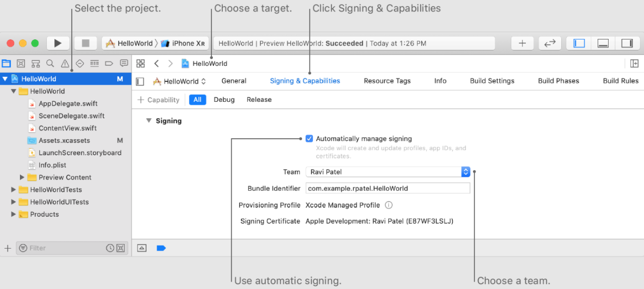Image resolution: width=644 pixels, height=289 pixels.
Task: Toggle the inspector panel button
Action: click(627, 43)
